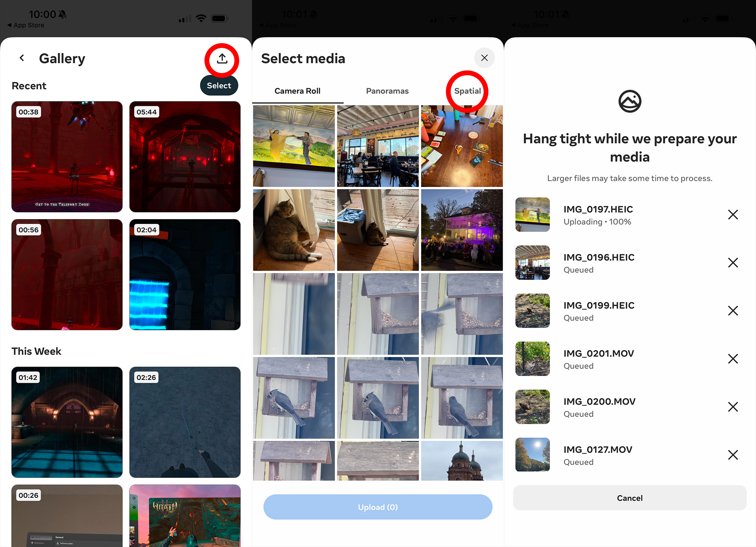Image resolution: width=756 pixels, height=547 pixels.
Task: Close the Select media sheet
Action: tap(484, 58)
